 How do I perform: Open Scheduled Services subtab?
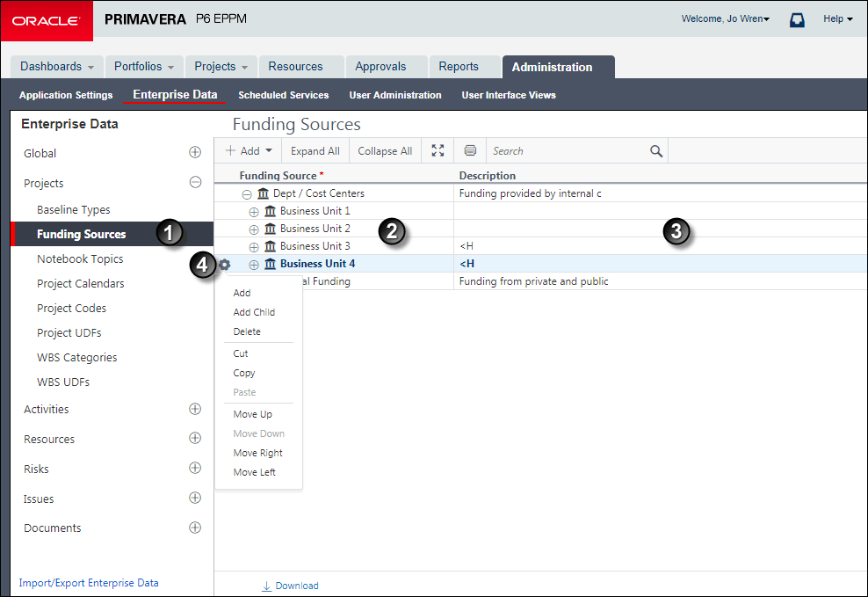click(x=284, y=95)
